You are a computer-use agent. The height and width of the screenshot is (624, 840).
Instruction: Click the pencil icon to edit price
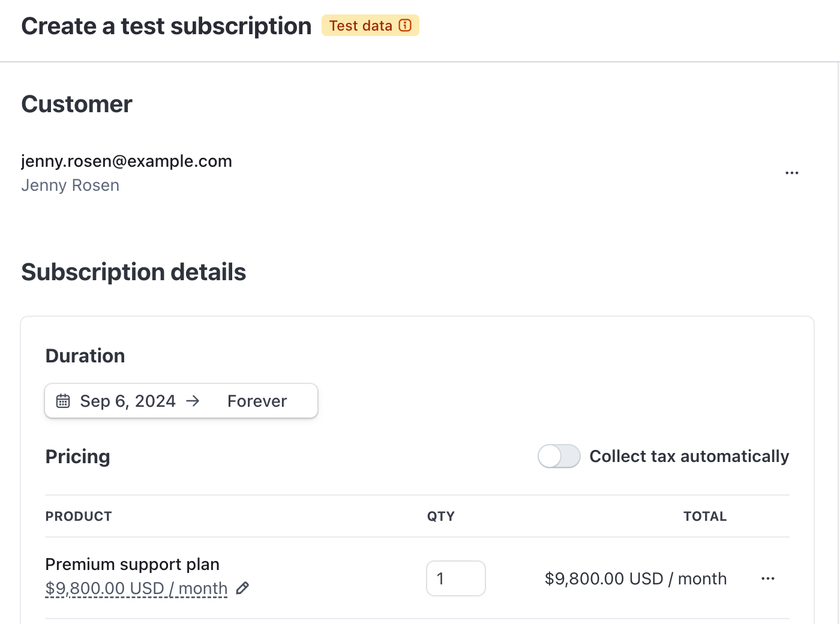(x=242, y=588)
